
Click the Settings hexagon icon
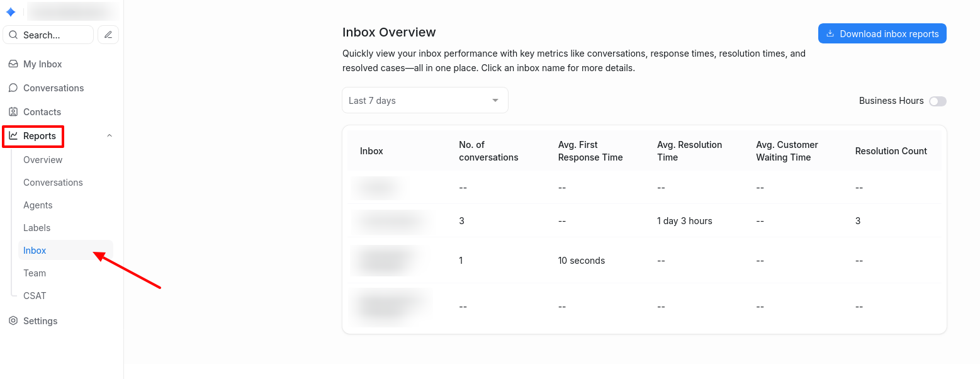(x=13, y=321)
